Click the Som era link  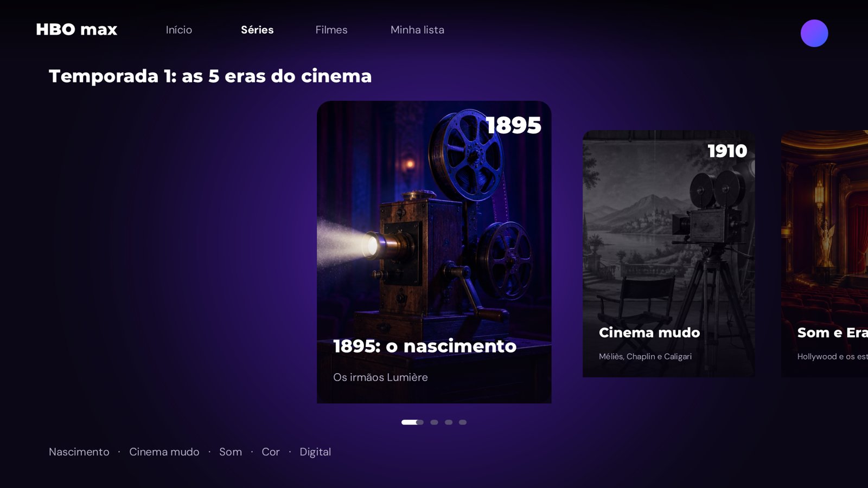tap(231, 452)
